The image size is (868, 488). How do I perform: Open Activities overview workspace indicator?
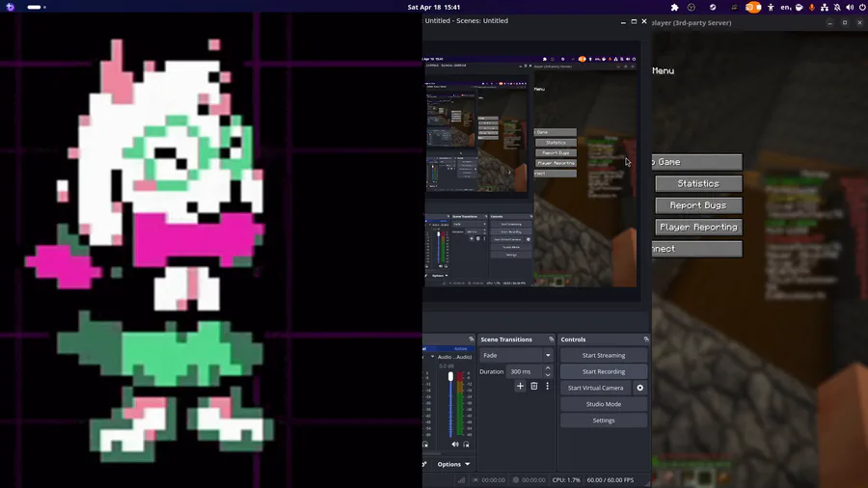click(x=37, y=7)
